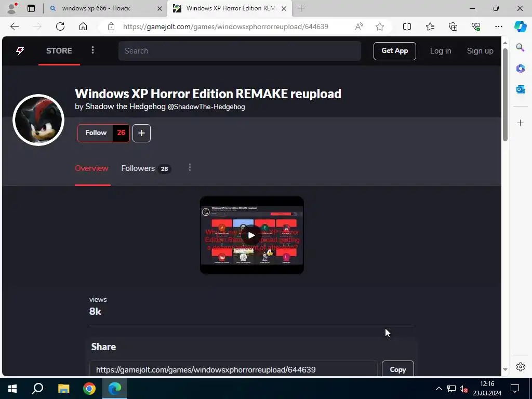The width and height of the screenshot is (532, 399).
Task: Open Windows taskbar search
Action: click(37, 389)
